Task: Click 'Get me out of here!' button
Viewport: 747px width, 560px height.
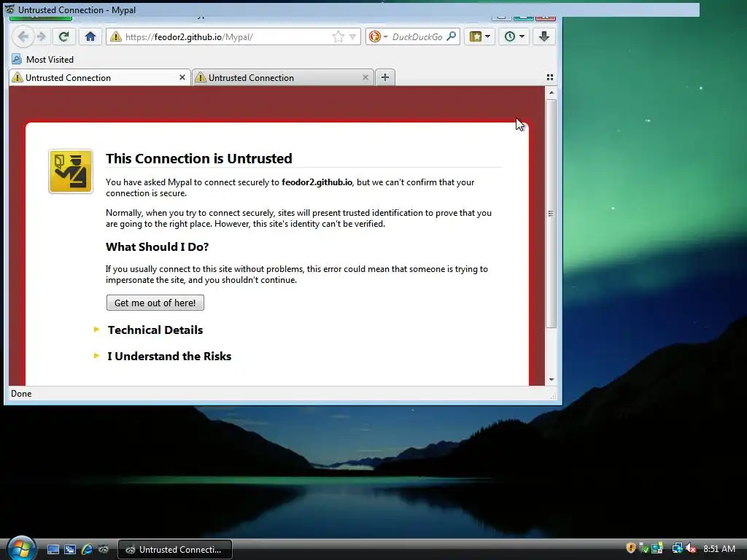Action: tap(155, 303)
